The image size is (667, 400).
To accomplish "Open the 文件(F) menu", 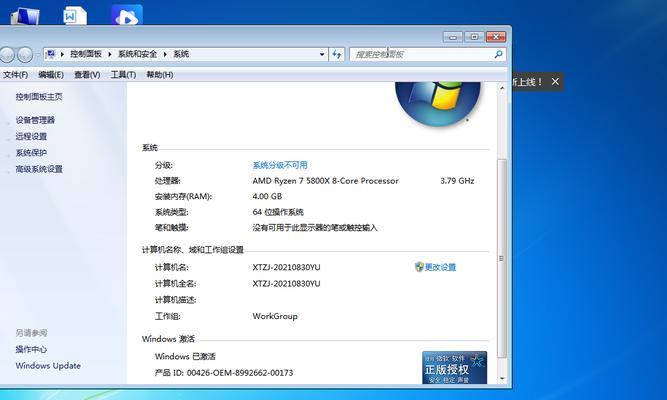I will tap(15, 74).
